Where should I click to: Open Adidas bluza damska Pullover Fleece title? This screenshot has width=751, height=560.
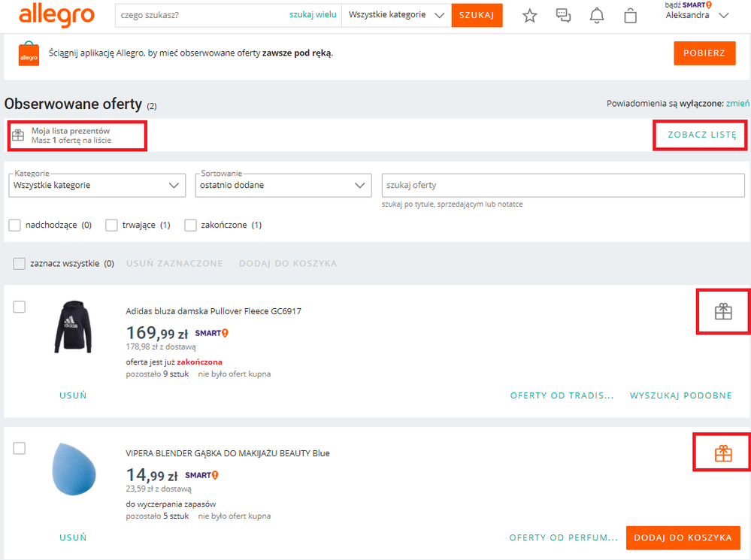[x=213, y=311]
